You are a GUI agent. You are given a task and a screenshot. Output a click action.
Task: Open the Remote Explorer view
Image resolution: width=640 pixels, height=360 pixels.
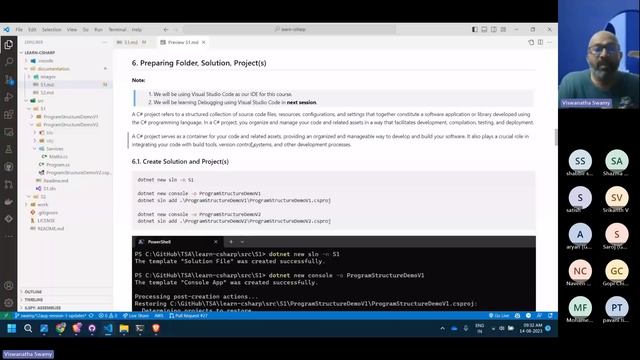(x=9, y=132)
